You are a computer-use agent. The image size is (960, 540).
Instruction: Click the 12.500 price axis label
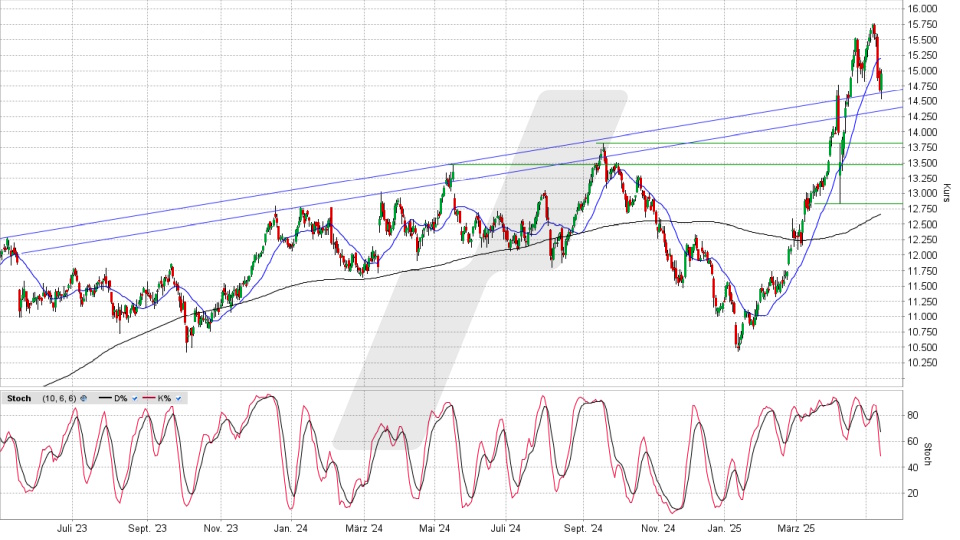922,224
